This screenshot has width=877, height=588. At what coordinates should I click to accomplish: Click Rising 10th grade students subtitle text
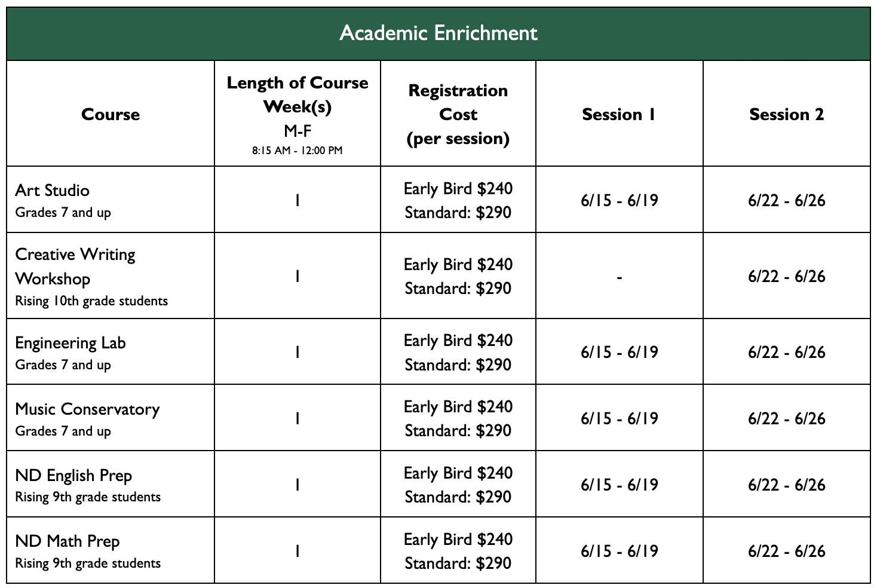[91, 301]
